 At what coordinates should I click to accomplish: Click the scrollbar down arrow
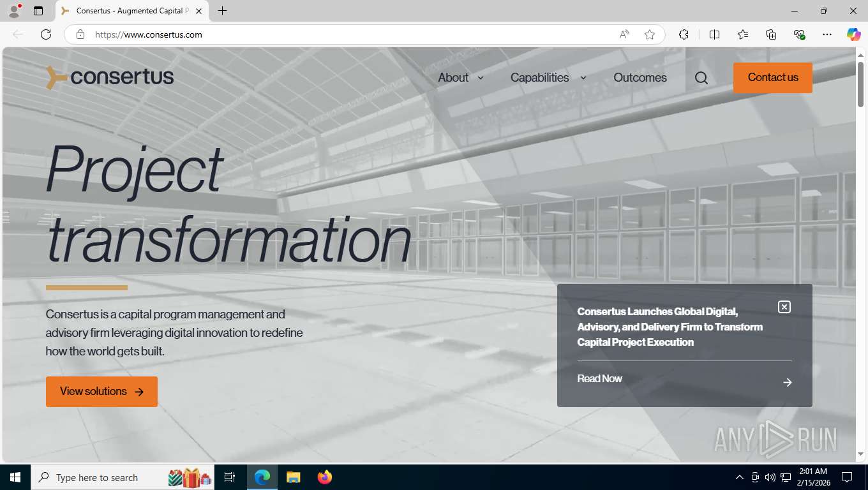click(860, 454)
